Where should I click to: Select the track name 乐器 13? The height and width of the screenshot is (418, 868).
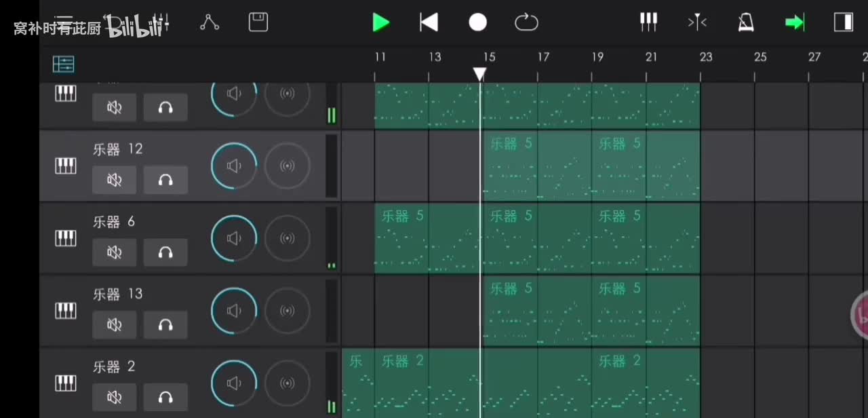click(118, 294)
